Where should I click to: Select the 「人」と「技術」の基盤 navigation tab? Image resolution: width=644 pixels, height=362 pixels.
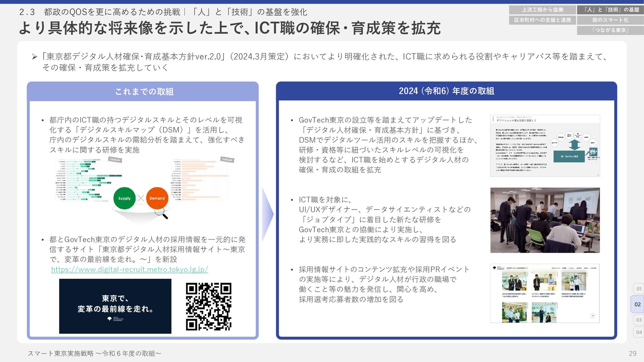pyautogui.click(x=610, y=10)
